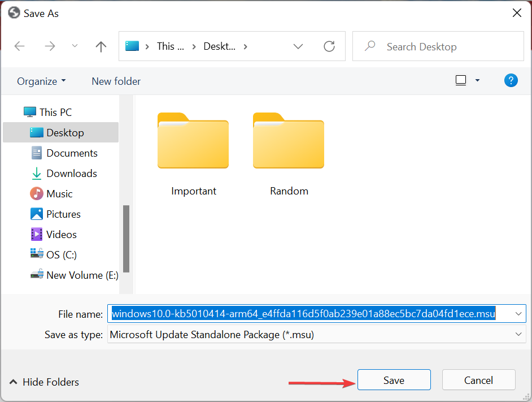Image resolution: width=532 pixels, height=402 pixels.
Task: Click the Videos icon in sidebar
Action: pyautogui.click(x=37, y=235)
